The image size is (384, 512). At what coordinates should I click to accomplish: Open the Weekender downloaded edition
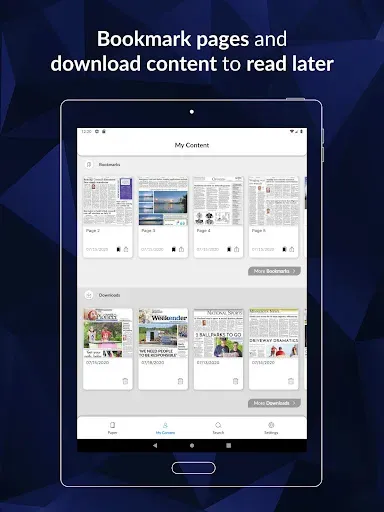point(163,333)
